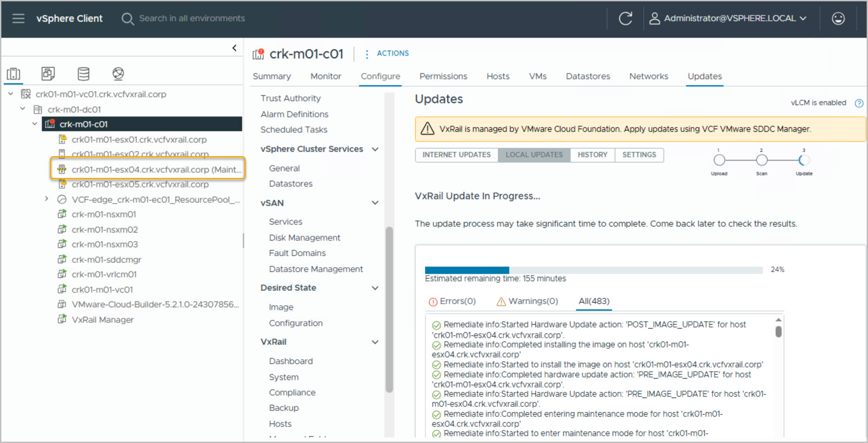The width and height of the screenshot is (868, 443).
Task: Open the Actions menu for cluster
Action: (x=386, y=53)
